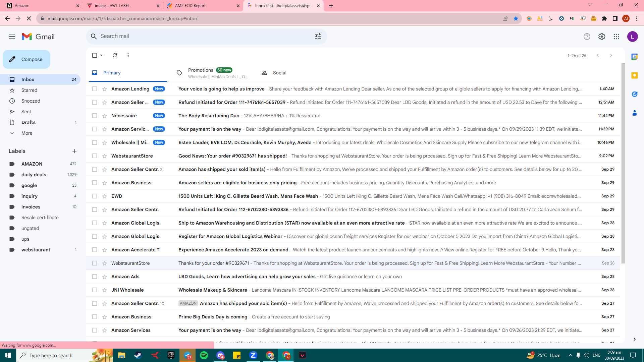Bookmark this page star icon in address bar
The height and width of the screenshot is (362, 644).
pyautogui.click(x=516, y=18)
